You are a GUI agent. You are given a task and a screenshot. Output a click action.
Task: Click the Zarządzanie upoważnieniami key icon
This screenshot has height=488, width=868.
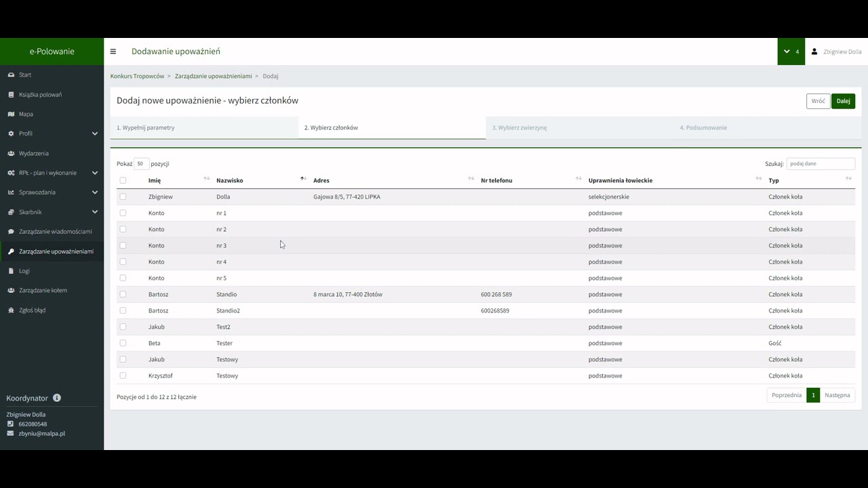(x=11, y=251)
